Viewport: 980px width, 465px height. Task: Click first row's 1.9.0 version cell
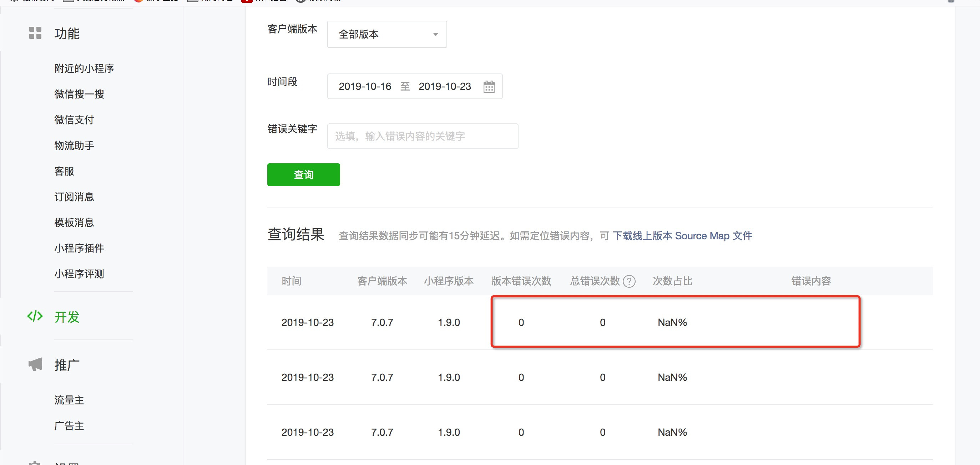point(449,322)
